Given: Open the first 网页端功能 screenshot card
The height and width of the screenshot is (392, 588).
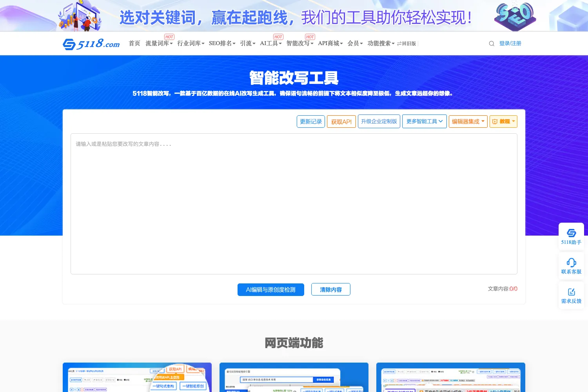Looking at the screenshot, I should click(x=137, y=377).
